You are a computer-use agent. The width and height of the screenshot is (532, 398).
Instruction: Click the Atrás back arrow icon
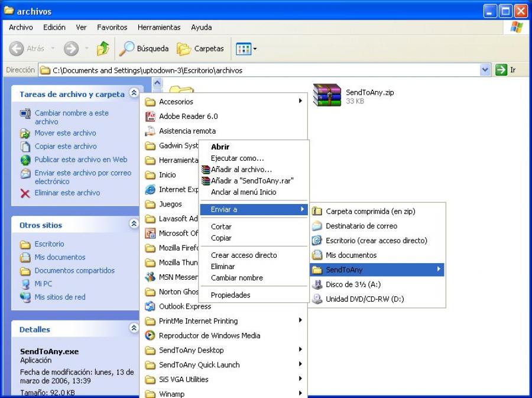(17, 48)
